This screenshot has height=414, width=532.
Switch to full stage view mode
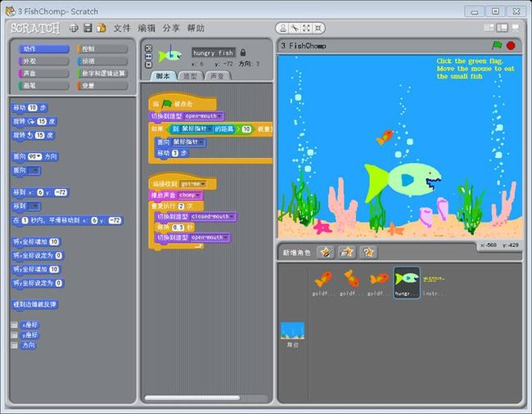pyautogui.click(x=503, y=28)
